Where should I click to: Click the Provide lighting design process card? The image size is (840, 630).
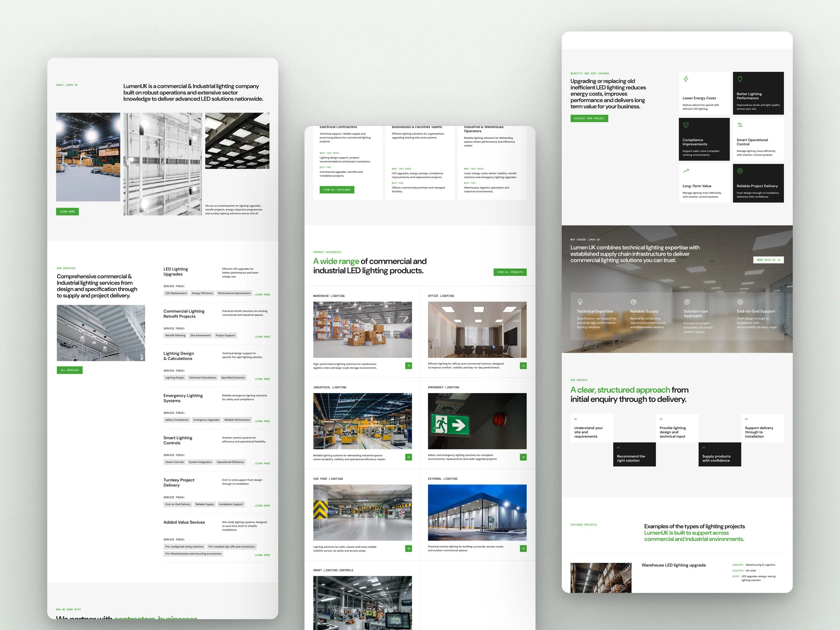(x=677, y=428)
